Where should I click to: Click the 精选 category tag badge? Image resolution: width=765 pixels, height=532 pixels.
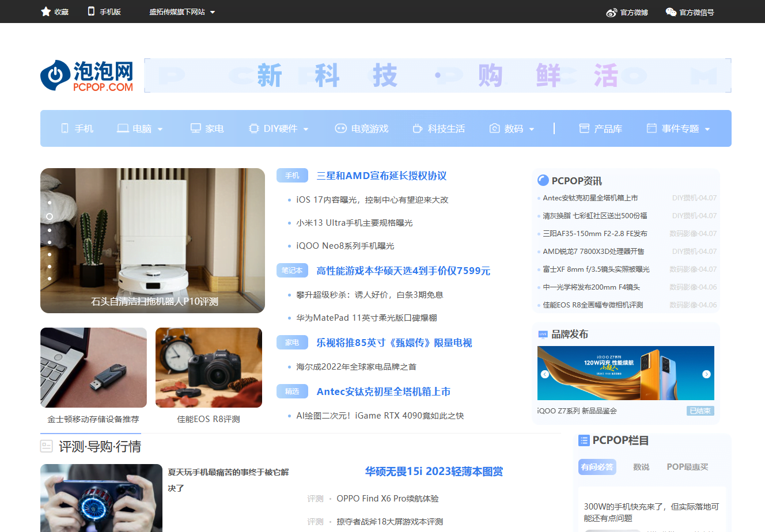[292, 391]
